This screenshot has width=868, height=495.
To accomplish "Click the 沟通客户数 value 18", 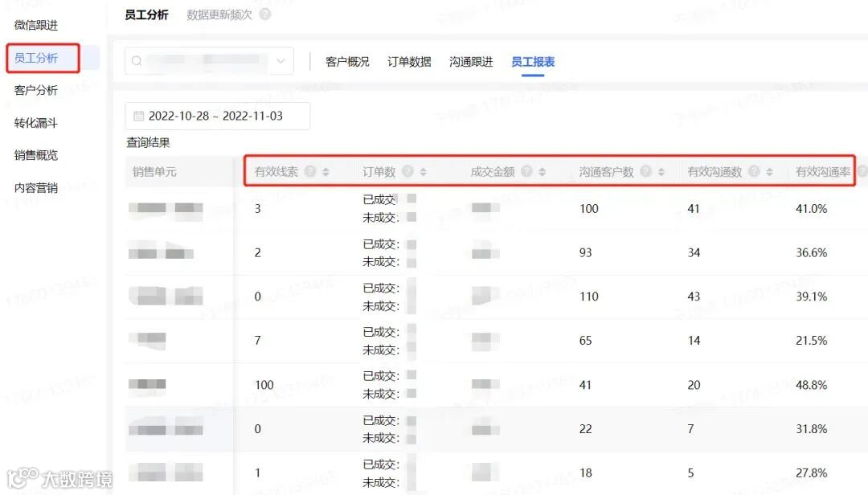I will pos(586,472).
